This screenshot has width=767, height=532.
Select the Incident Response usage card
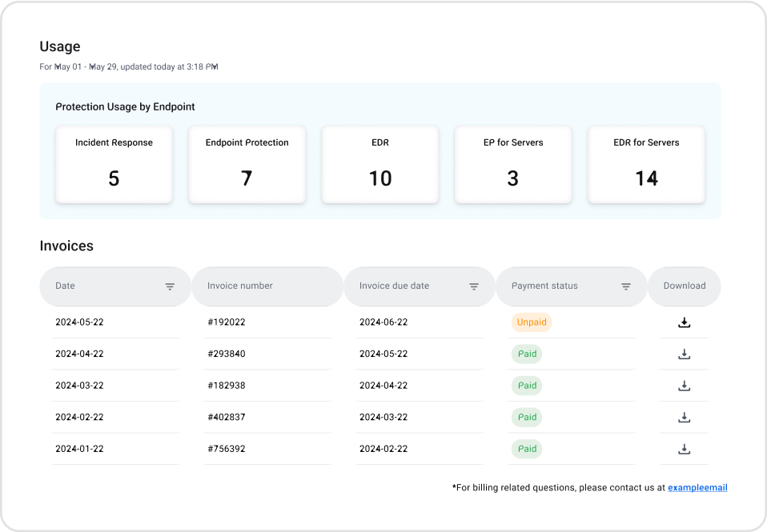pyautogui.click(x=114, y=164)
